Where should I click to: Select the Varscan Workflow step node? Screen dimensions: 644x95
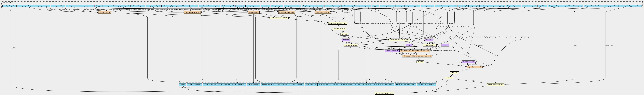click(x=105, y=12)
